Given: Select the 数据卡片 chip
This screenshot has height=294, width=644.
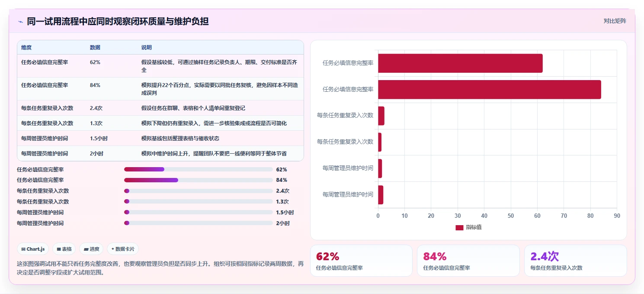Looking at the screenshot, I should tap(123, 249).
